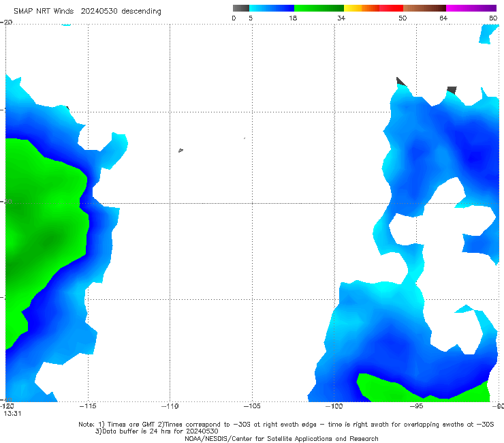Click the cyan-blue segment of the color bar
The image size is (504, 443).
point(272,8)
